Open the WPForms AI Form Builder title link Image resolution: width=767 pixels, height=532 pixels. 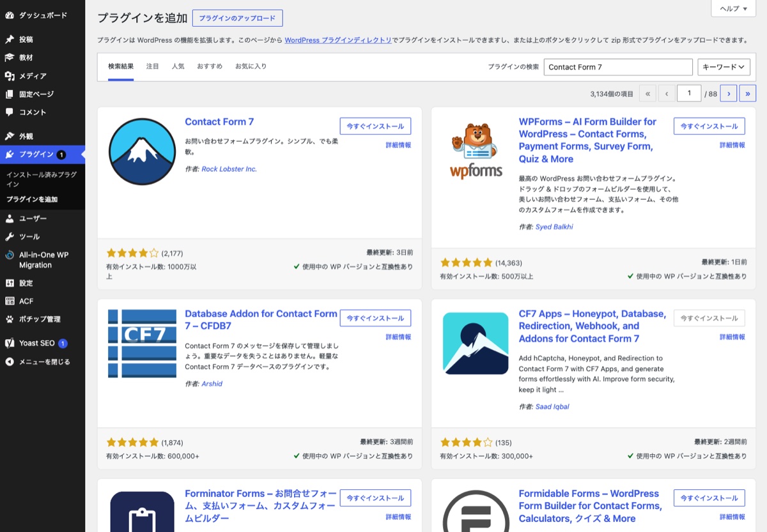[x=588, y=140]
